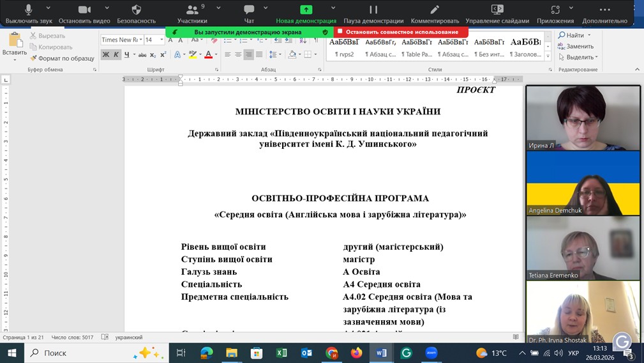This screenshot has width=644, height=363.
Task: Click the red font color swatch
Action: (x=208, y=55)
